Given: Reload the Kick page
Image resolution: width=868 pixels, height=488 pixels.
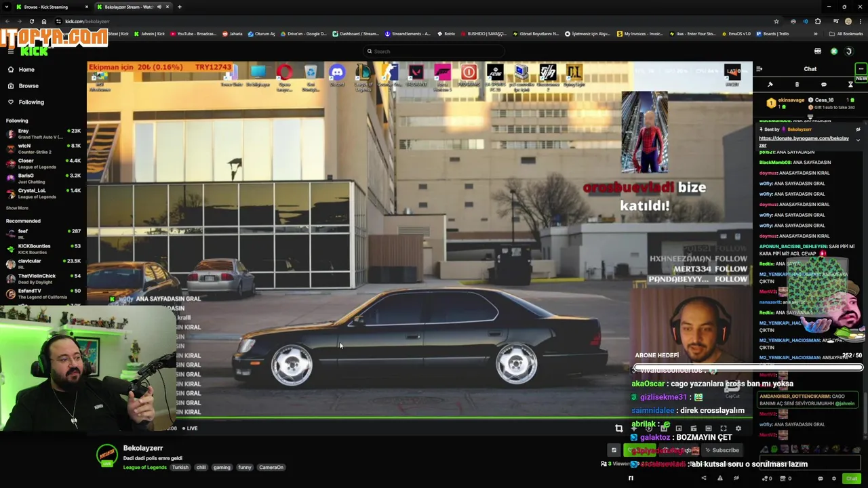Looking at the screenshot, I should 31,21.
